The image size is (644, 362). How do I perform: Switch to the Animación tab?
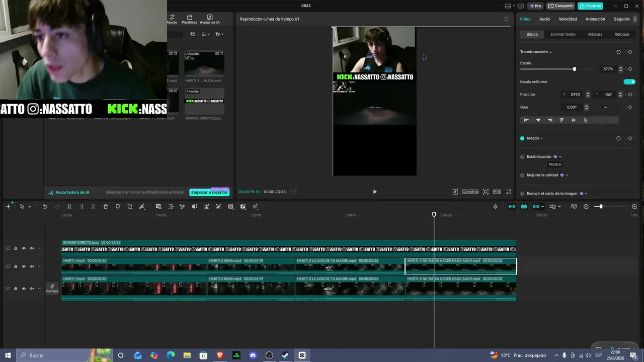click(595, 19)
